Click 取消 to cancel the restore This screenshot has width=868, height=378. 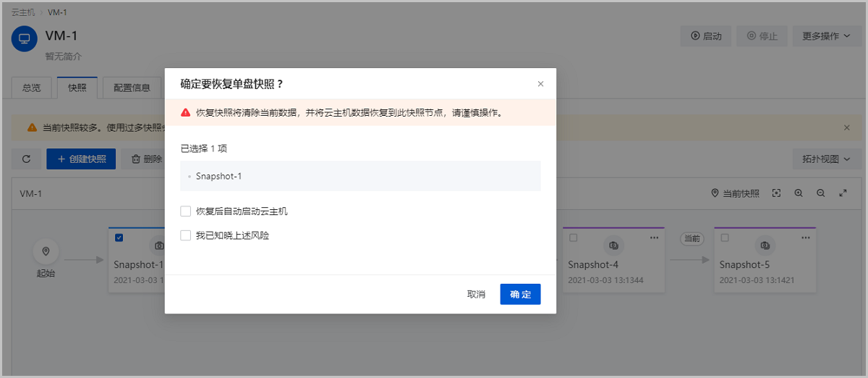[476, 294]
